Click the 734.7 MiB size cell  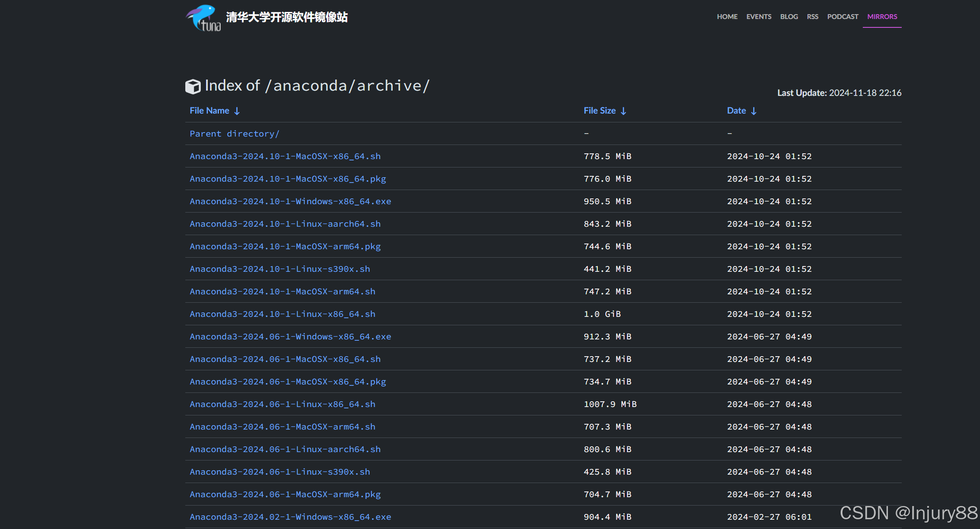tap(608, 382)
